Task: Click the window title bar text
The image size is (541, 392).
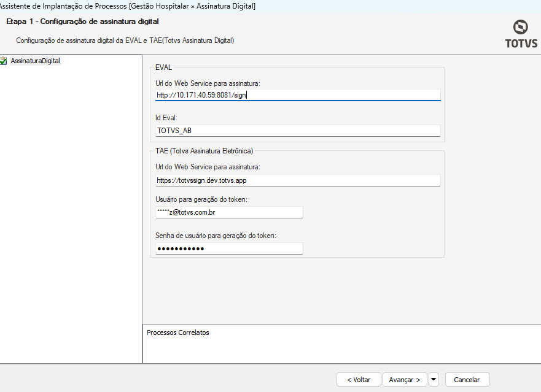Action: [x=128, y=6]
